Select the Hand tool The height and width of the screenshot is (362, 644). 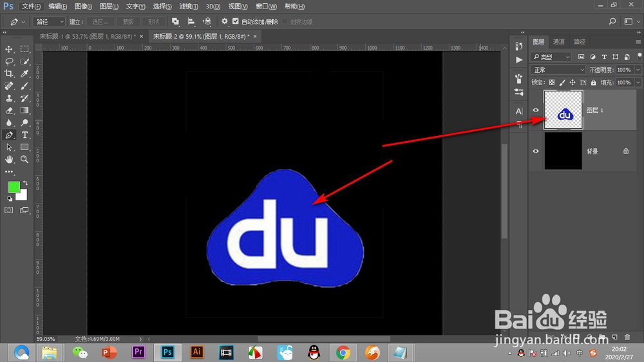click(8, 160)
